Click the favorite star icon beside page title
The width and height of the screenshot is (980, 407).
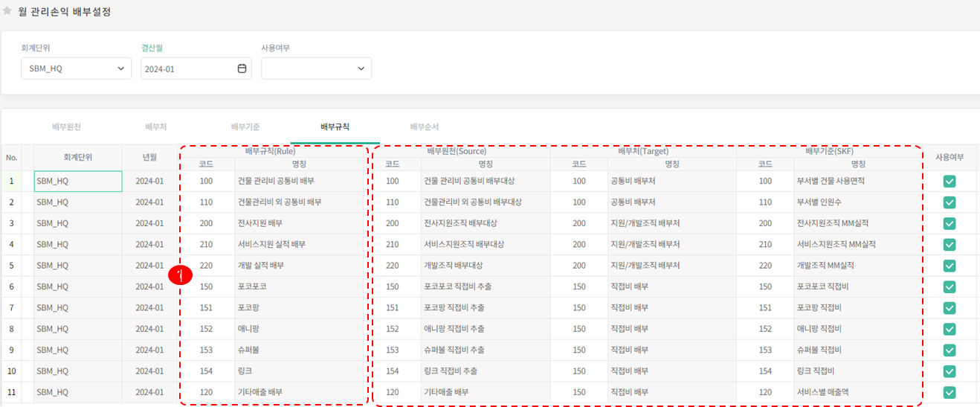pyautogui.click(x=7, y=11)
